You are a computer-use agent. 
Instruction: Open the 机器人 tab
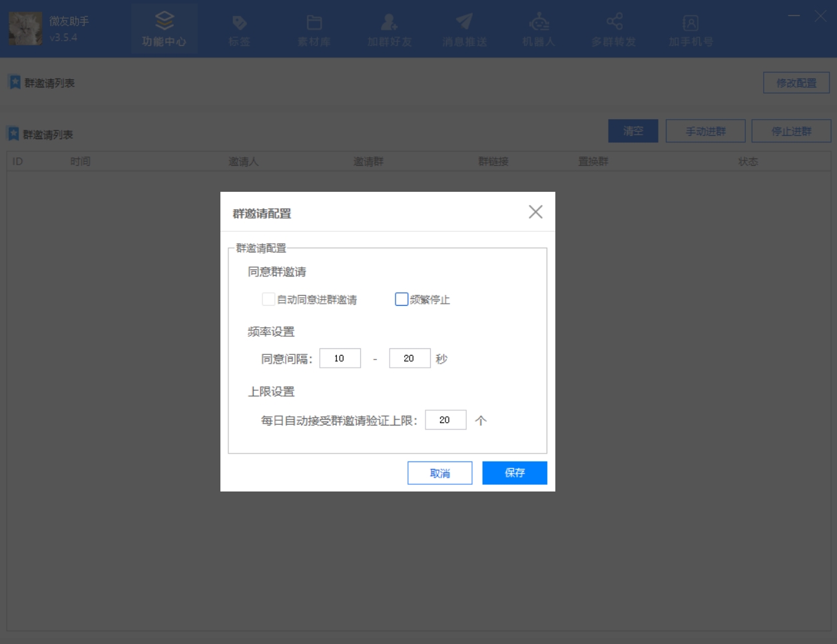[x=539, y=29]
